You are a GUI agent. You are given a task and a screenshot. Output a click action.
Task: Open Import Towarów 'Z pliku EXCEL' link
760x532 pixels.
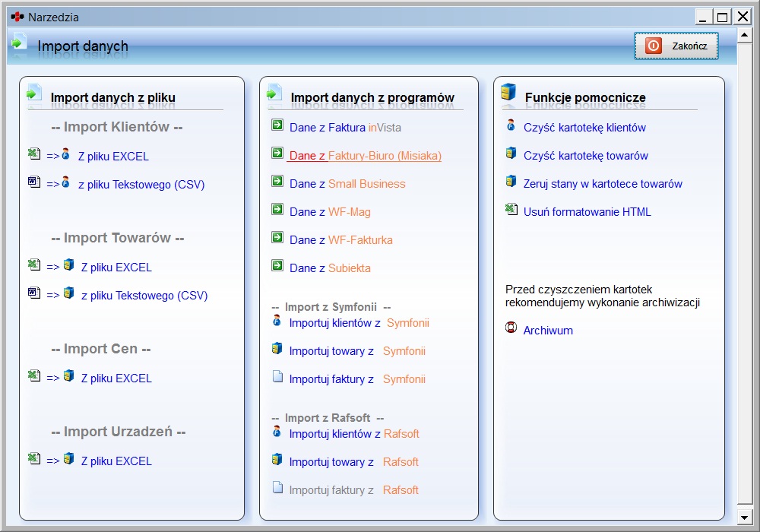(116, 268)
